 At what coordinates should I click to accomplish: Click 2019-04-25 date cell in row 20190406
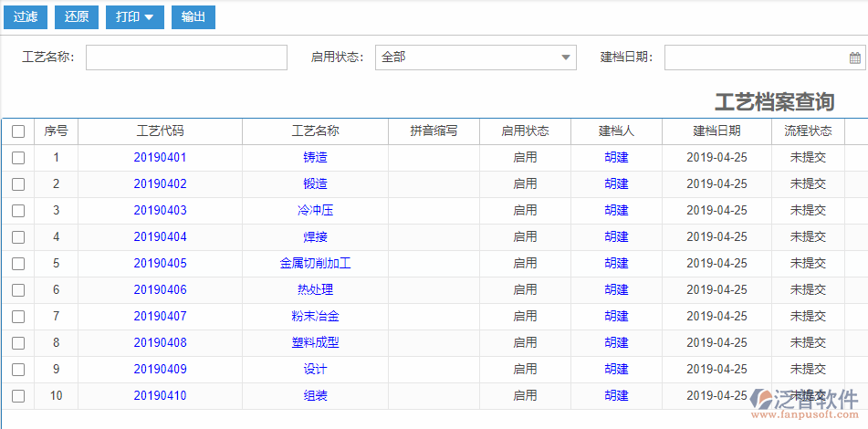(x=716, y=289)
